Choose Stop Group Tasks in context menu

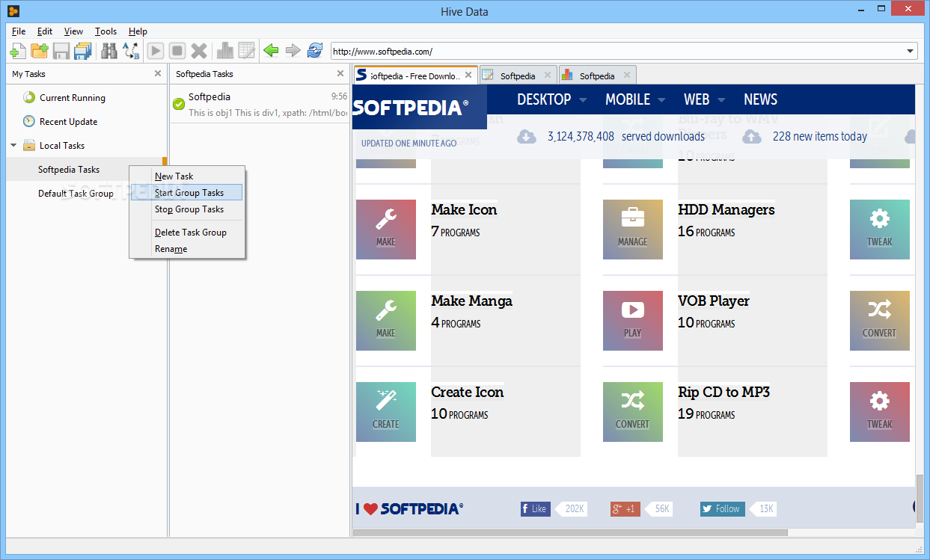[187, 209]
